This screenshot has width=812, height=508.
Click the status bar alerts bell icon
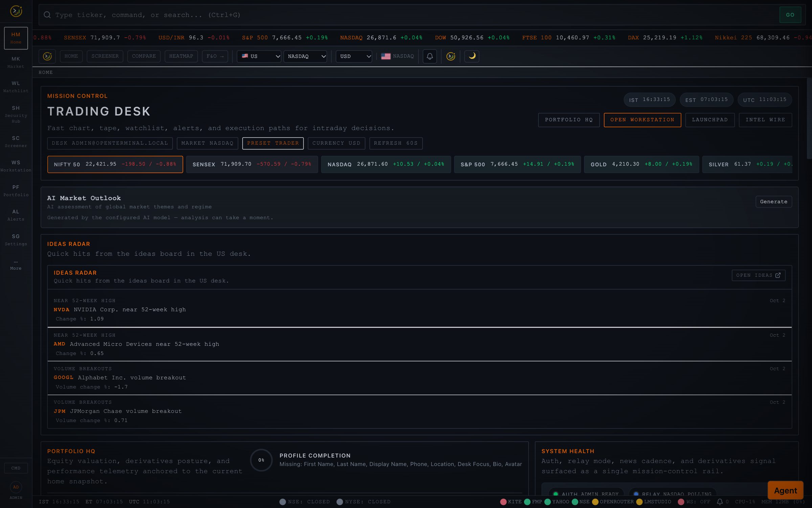click(x=720, y=502)
